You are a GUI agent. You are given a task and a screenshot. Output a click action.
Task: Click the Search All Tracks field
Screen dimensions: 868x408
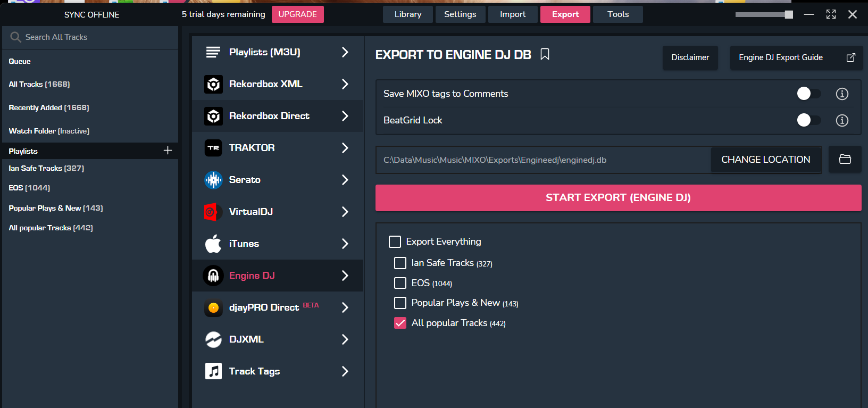90,37
